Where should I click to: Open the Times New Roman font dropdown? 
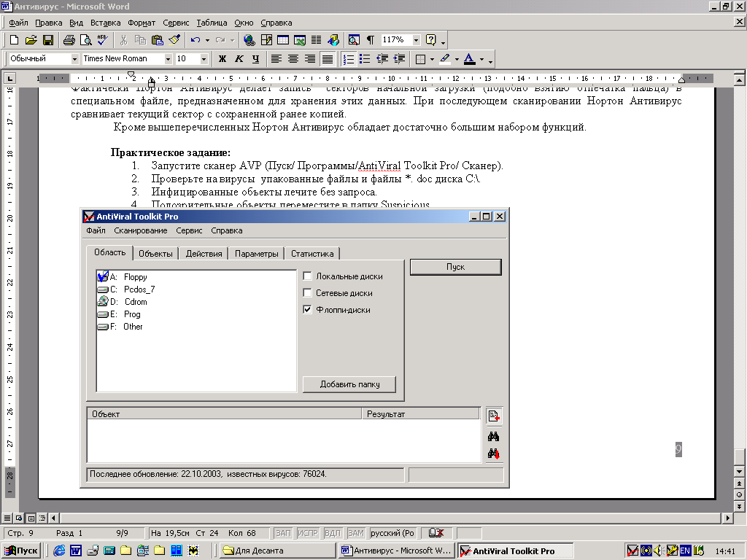[x=168, y=58]
